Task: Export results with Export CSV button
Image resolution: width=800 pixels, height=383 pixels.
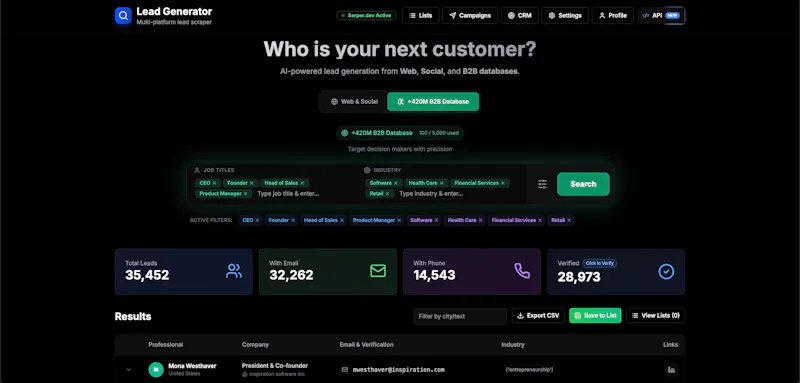Action: (x=538, y=316)
